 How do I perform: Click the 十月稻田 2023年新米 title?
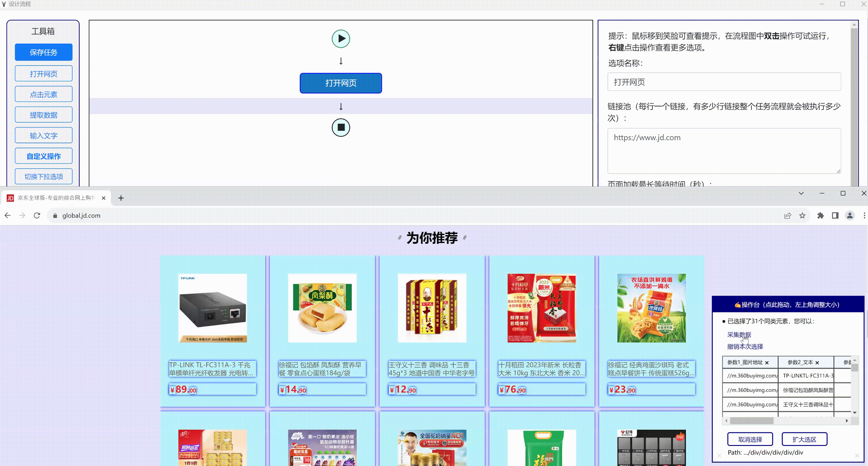[x=542, y=369]
